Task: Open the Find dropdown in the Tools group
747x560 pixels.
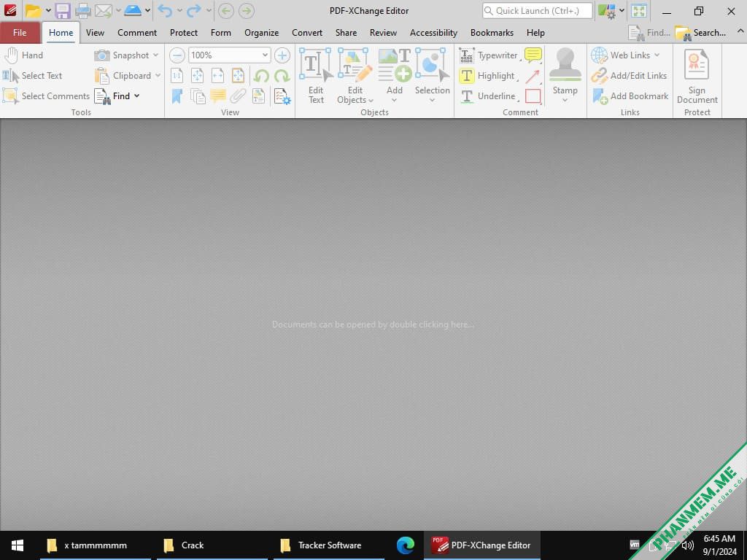Action: tap(136, 96)
